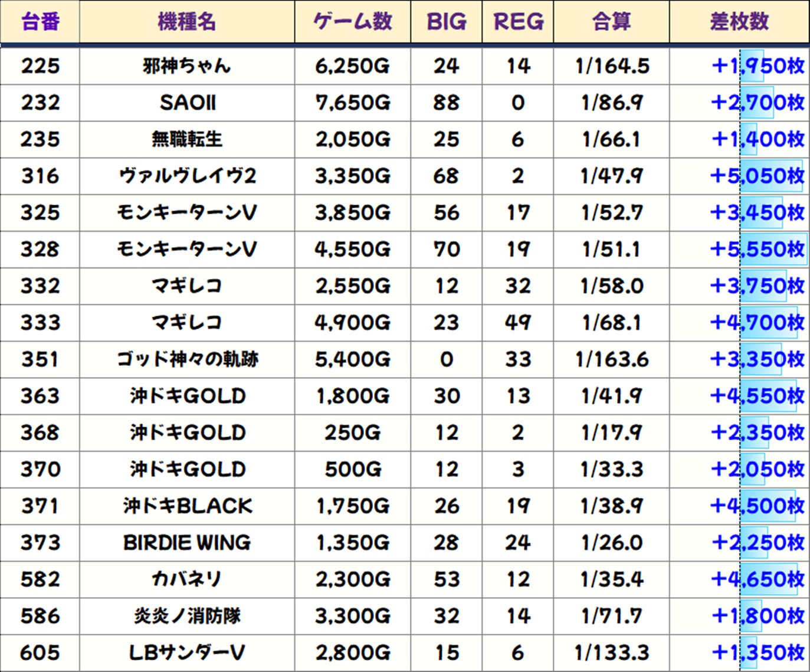Image resolution: width=810 pixels, height=672 pixels.
Task: Click the +1,950枚 difference value
Action: coord(758,65)
